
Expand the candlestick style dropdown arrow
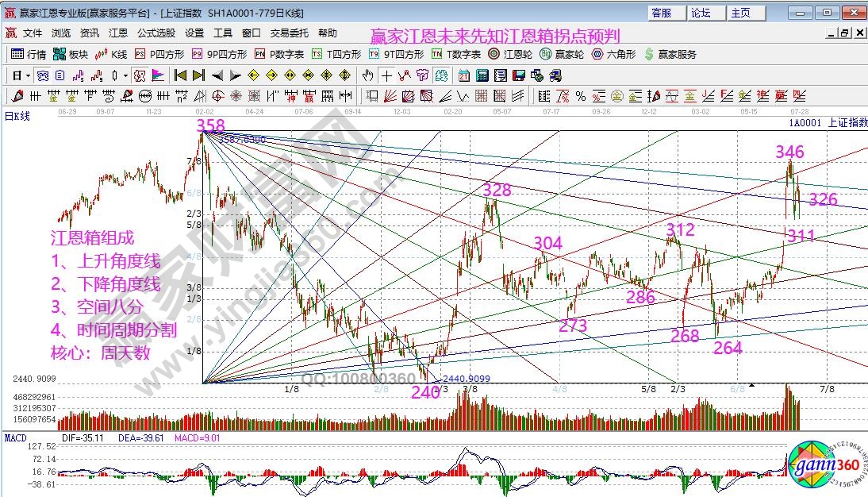(125, 75)
